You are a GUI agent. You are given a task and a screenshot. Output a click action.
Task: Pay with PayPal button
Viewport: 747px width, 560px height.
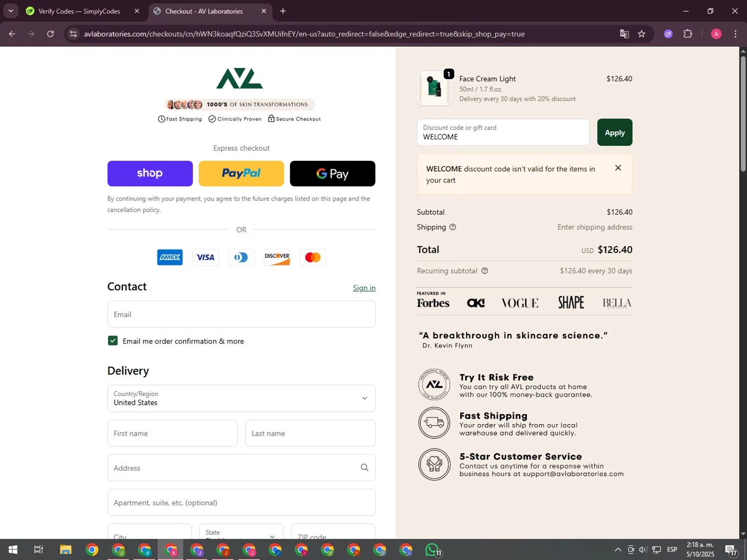click(241, 173)
